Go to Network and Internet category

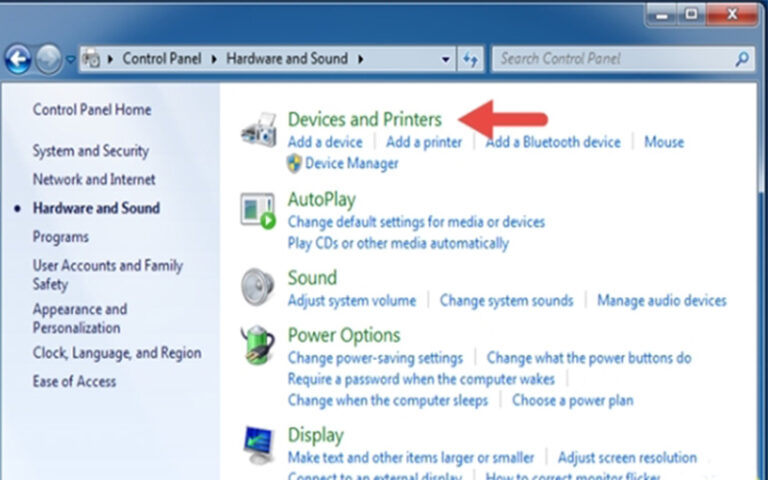click(94, 179)
